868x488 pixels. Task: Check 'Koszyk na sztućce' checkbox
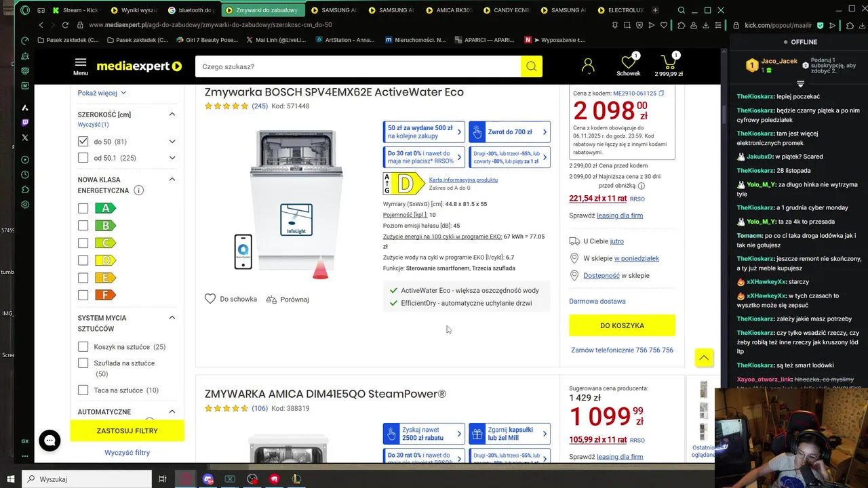83,346
